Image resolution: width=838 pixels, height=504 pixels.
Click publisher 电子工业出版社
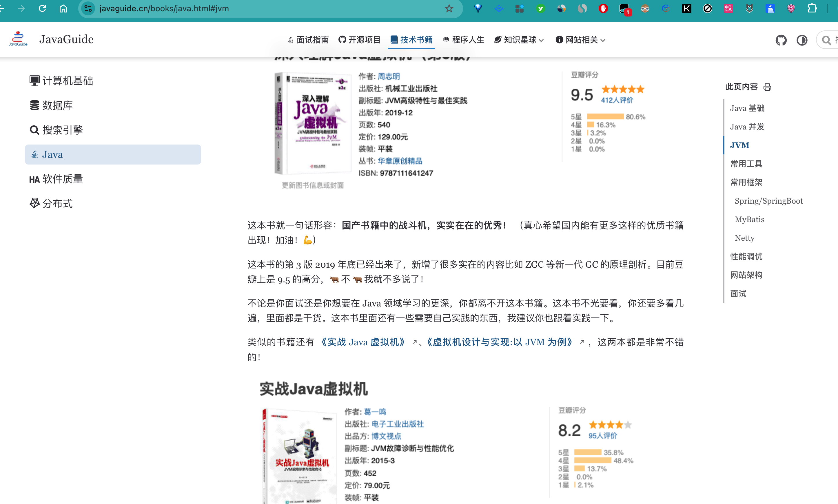[398, 424]
